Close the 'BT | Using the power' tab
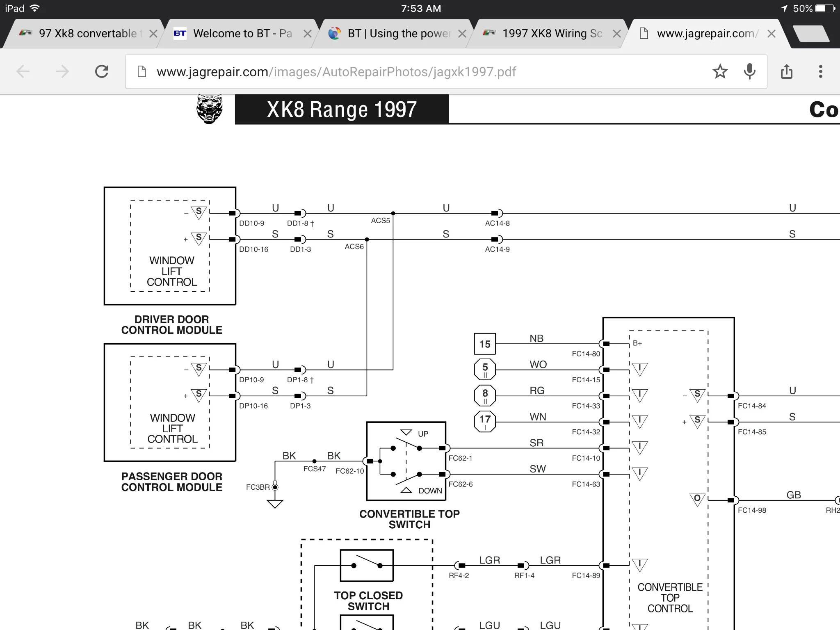This screenshot has height=630, width=840. 462,34
